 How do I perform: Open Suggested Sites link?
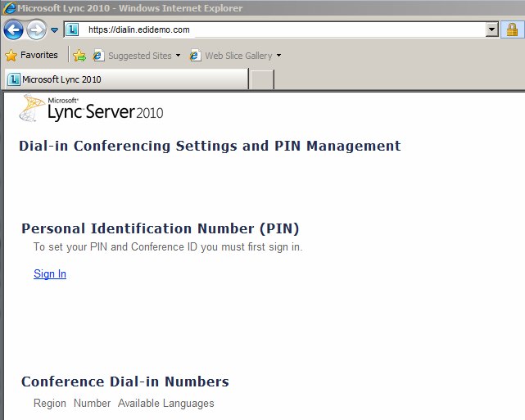139,56
